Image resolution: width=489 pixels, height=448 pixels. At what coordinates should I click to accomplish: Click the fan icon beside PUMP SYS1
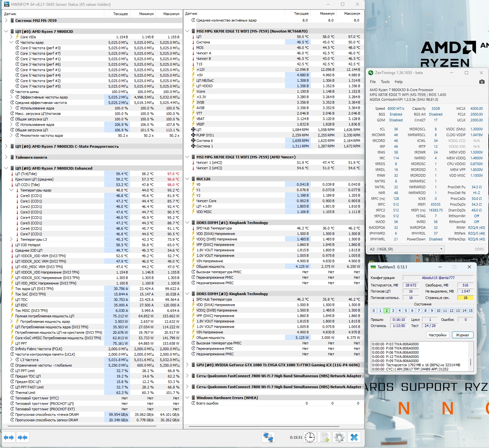click(193, 135)
